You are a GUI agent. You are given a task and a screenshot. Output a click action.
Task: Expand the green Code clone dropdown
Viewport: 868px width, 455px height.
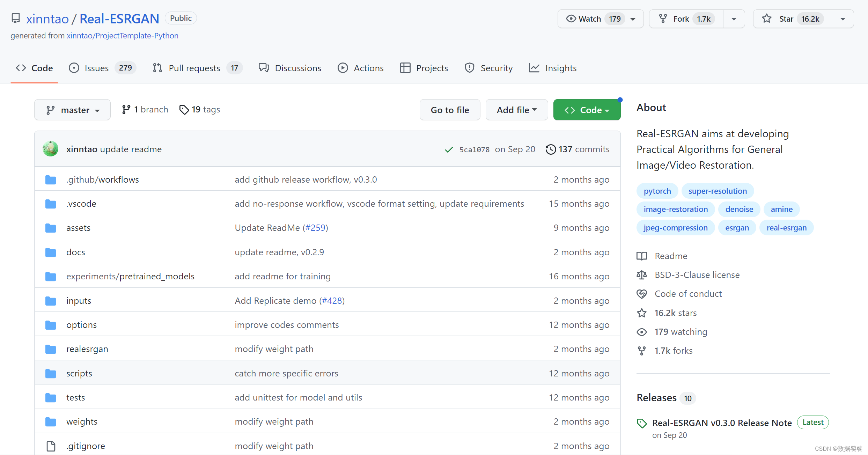(x=587, y=110)
